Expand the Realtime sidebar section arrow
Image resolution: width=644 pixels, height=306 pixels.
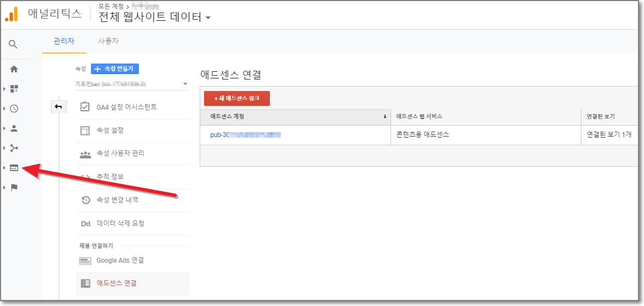tap(4, 109)
